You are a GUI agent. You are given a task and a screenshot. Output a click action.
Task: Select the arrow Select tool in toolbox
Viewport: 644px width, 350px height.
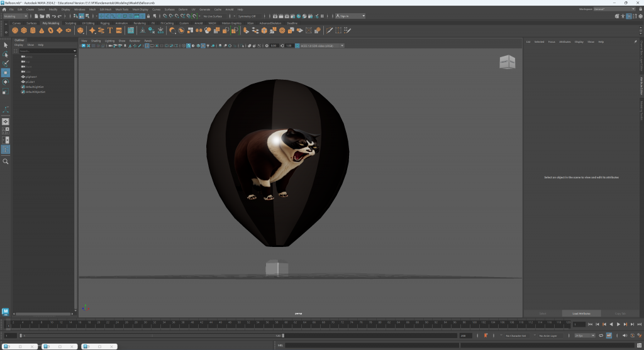click(5, 45)
